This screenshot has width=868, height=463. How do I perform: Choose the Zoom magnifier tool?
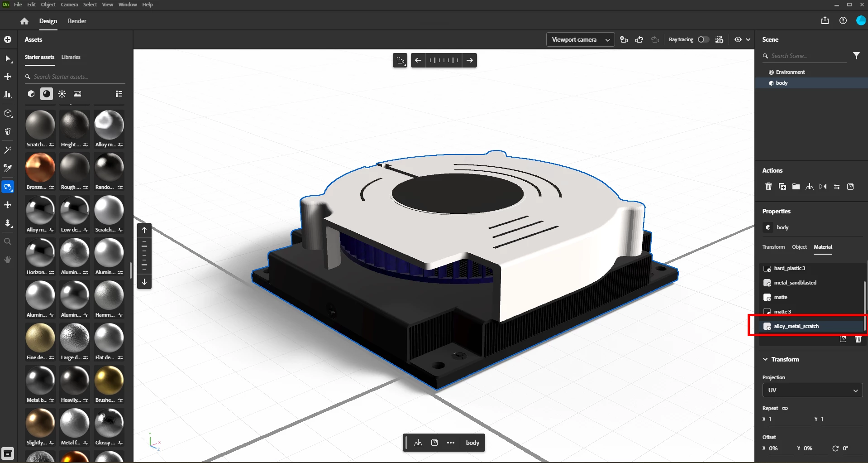8,241
